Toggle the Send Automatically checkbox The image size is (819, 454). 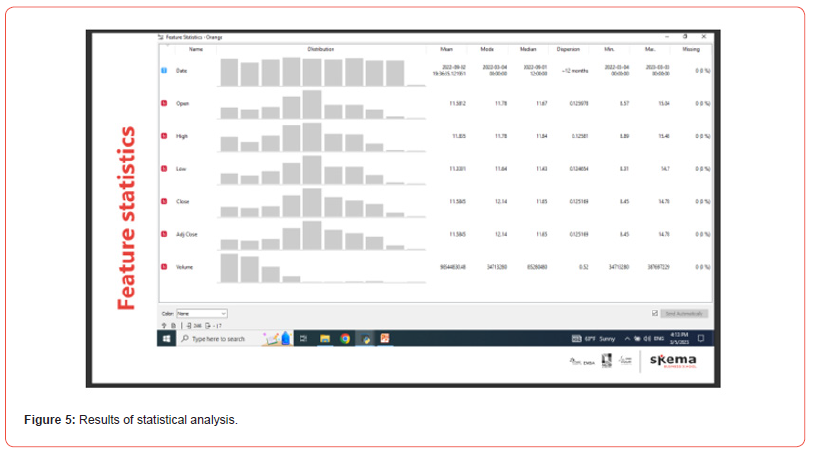coord(654,313)
